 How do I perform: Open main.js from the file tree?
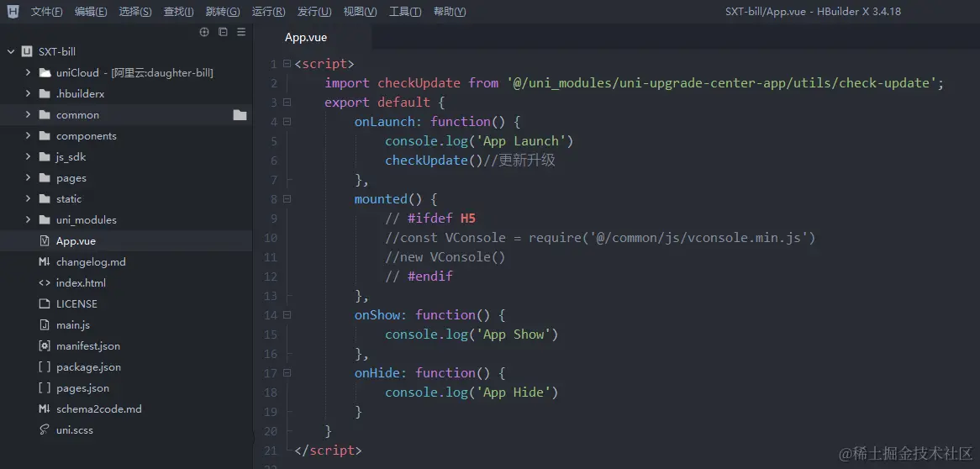pos(73,324)
